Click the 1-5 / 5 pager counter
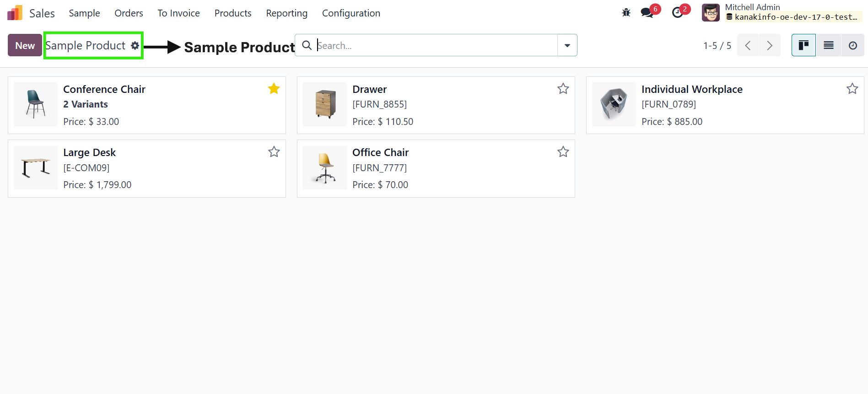868x394 pixels. click(x=717, y=45)
